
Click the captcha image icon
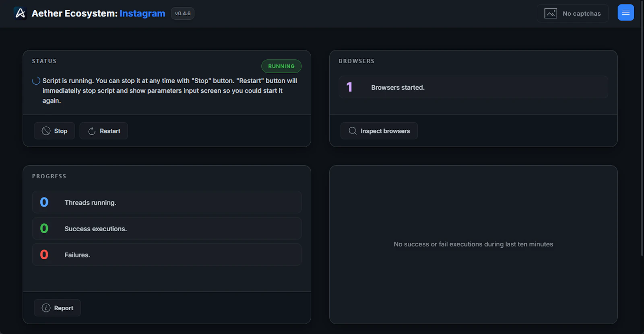tap(551, 13)
